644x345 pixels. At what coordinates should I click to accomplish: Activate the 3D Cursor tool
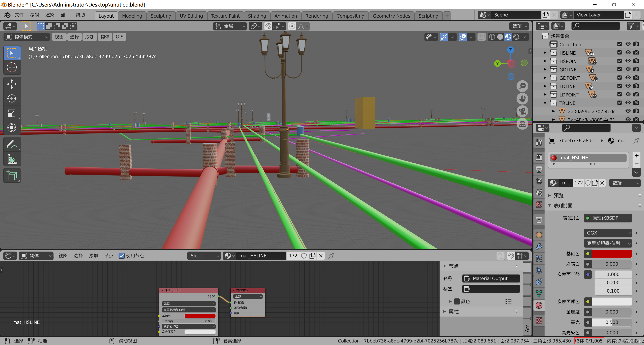click(12, 67)
